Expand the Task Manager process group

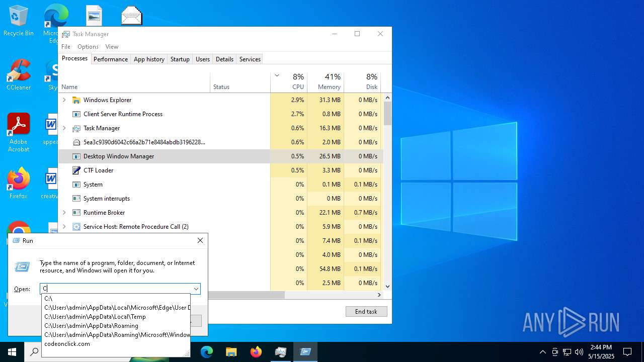tap(64, 128)
